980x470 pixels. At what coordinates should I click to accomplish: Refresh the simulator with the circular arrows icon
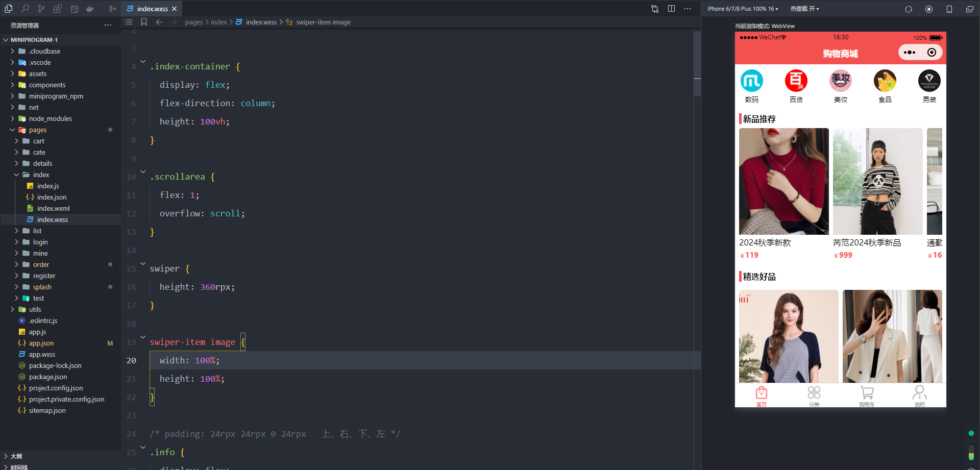tap(909, 9)
